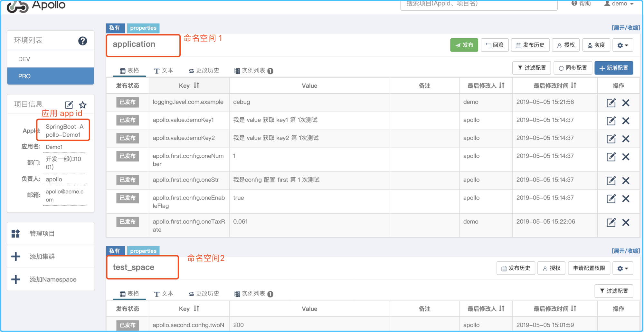The width and height of the screenshot is (644, 332).
Task: Sort table by Key column arrows
Action: [197, 85]
